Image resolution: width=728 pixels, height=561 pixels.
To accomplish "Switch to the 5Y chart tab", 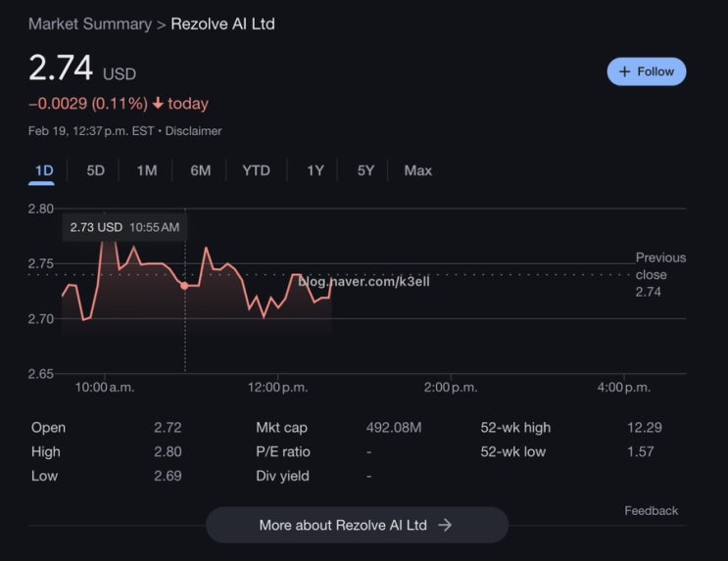I will pyautogui.click(x=365, y=170).
